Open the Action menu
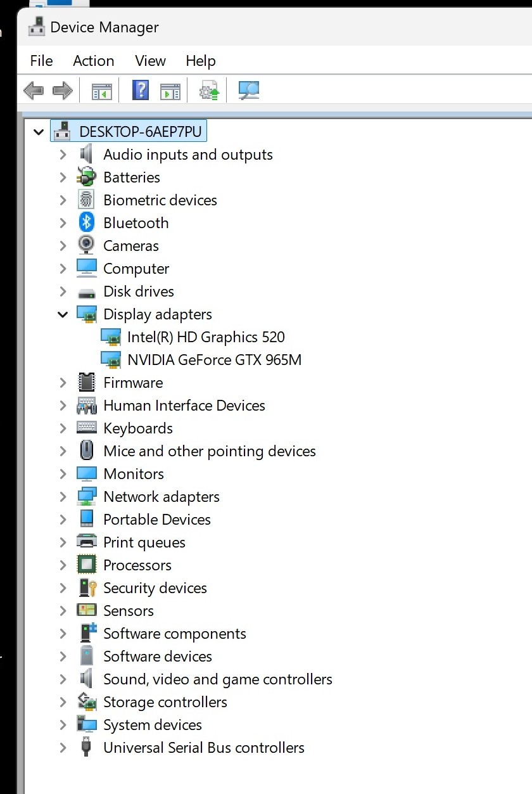This screenshot has width=532, height=794. [x=94, y=61]
